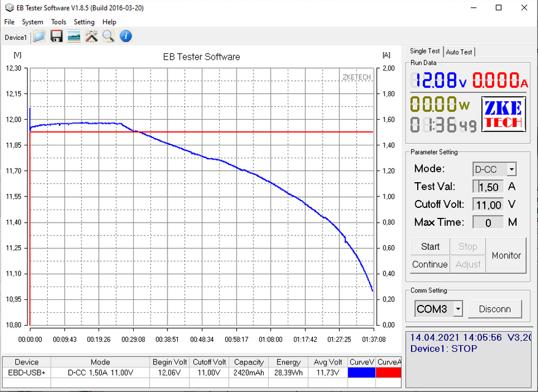Open the Tools menu
This screenshot has width=538, height=392.
click(x=58, y=22)
